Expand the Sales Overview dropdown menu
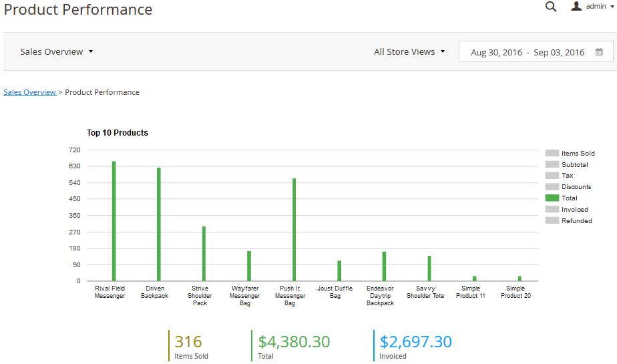 (x=57, y=52)
